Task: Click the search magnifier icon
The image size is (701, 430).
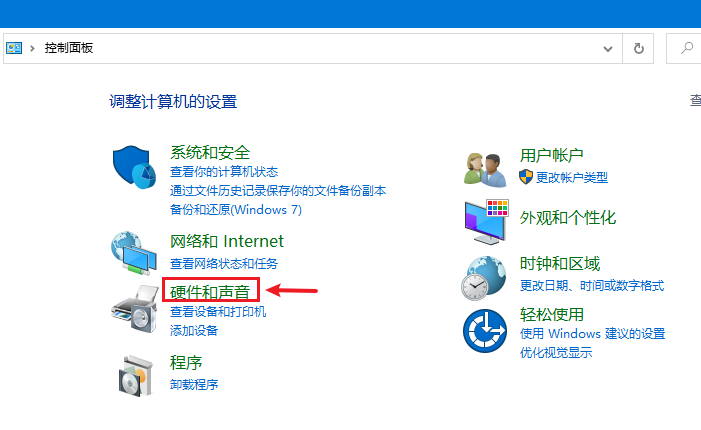Action: coord(686,48)
